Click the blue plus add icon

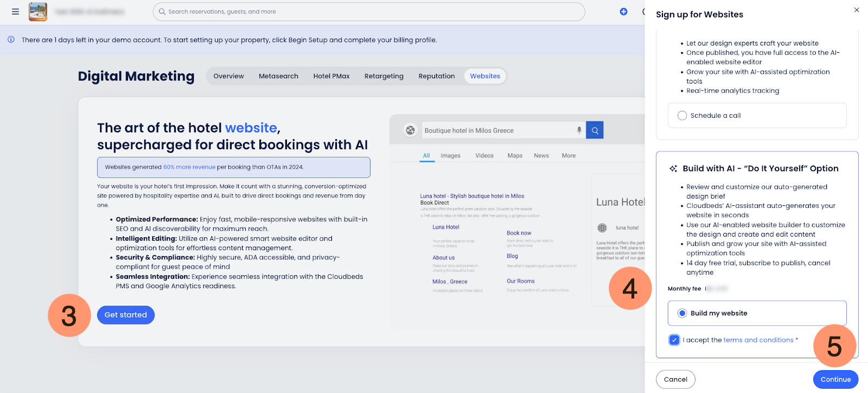click(623, 11)
